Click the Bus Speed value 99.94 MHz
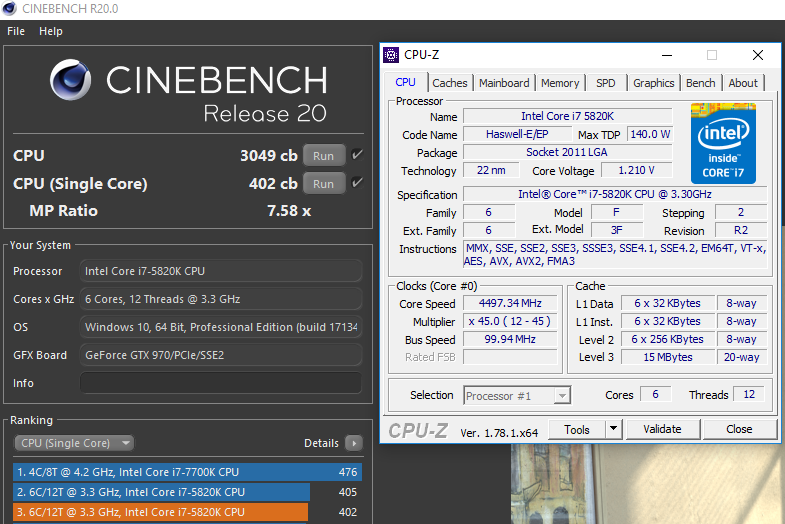The width and height of the screenshot is (785, 524). click(x=510, y=339)
